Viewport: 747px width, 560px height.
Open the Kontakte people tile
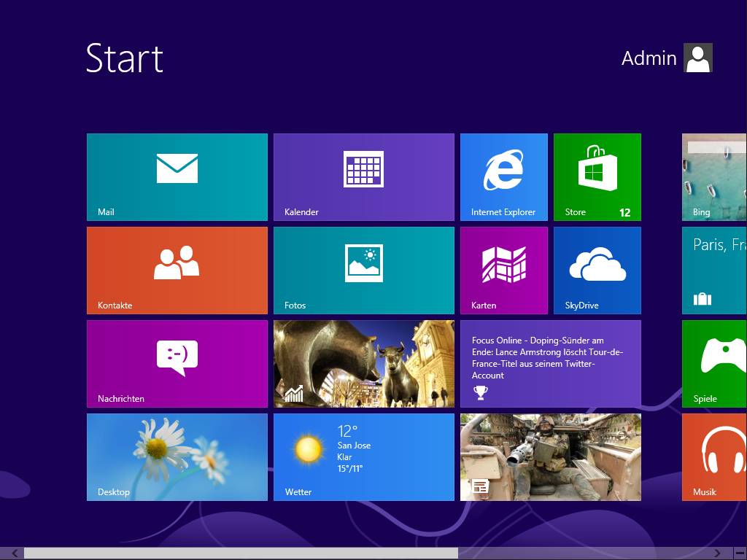[x=177, y=271]
